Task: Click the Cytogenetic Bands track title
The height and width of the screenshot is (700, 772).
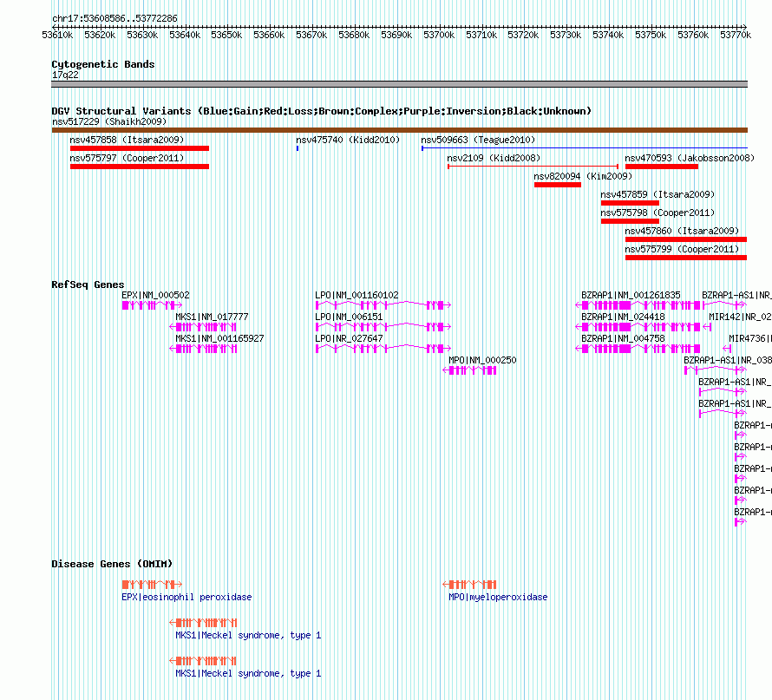Action: [x=103, y=64]
